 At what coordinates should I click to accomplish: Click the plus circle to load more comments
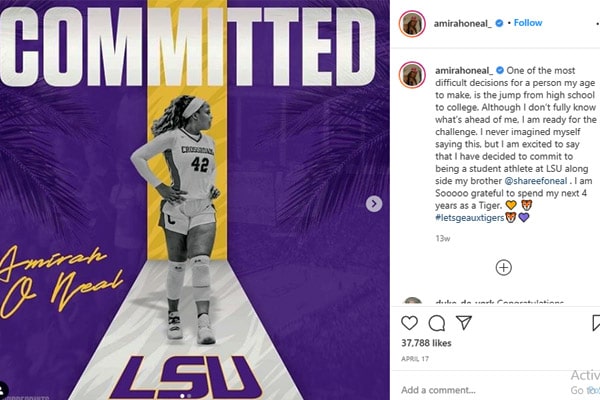point(504,267)
